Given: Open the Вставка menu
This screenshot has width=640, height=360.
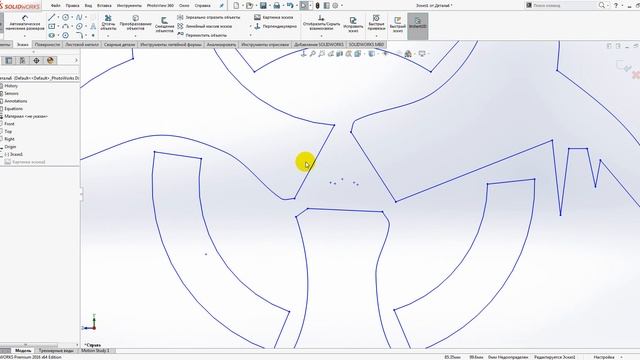Looking at the screenshot, I should coord(104,6).
